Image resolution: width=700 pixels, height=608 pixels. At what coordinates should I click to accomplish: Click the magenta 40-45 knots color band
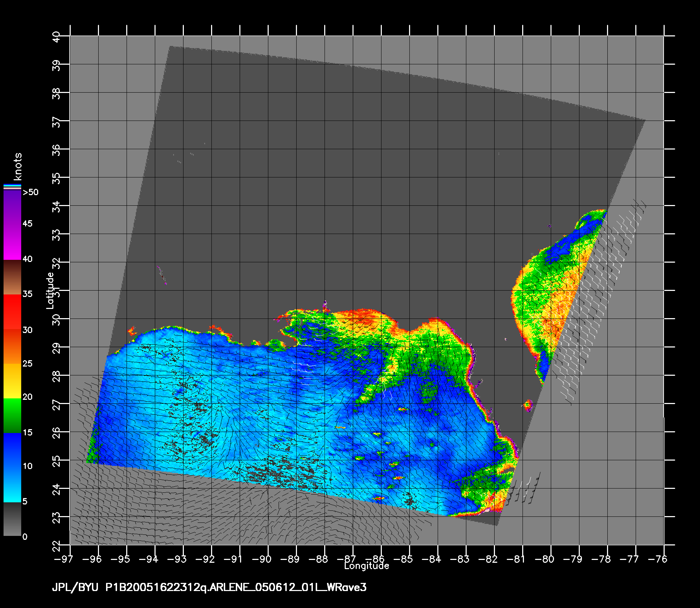point(12,242)
